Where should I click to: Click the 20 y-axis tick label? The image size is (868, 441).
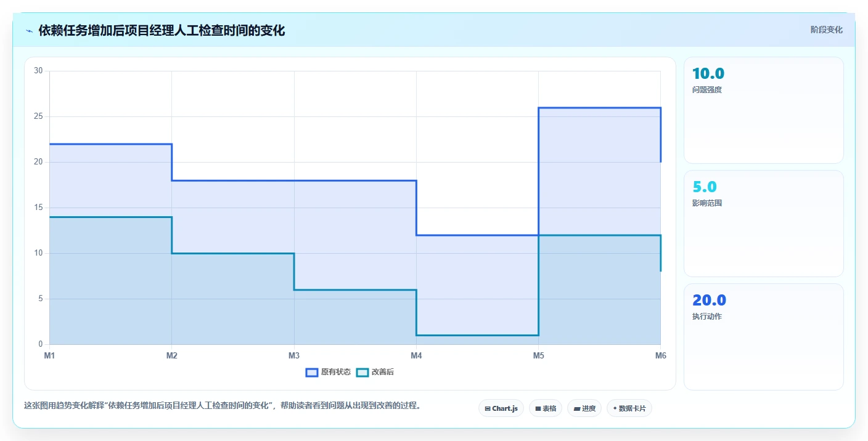(x=38, y=162)
